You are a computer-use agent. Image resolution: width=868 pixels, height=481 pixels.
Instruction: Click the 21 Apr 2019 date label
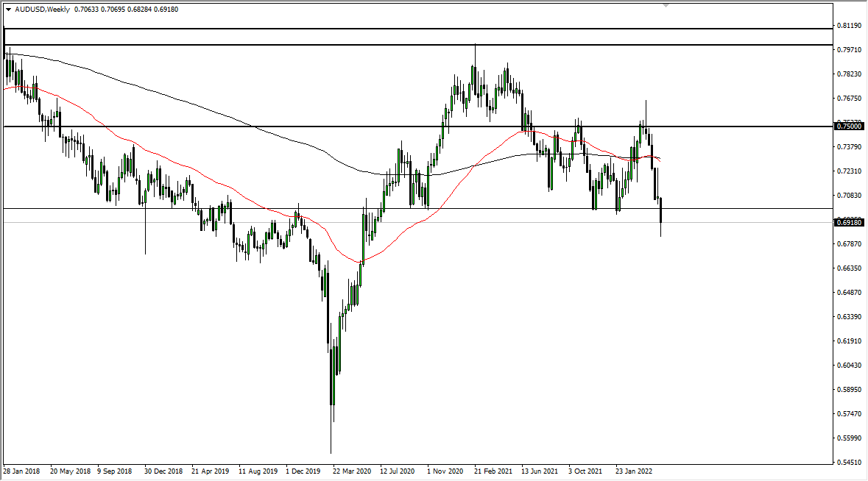[211, 471]
